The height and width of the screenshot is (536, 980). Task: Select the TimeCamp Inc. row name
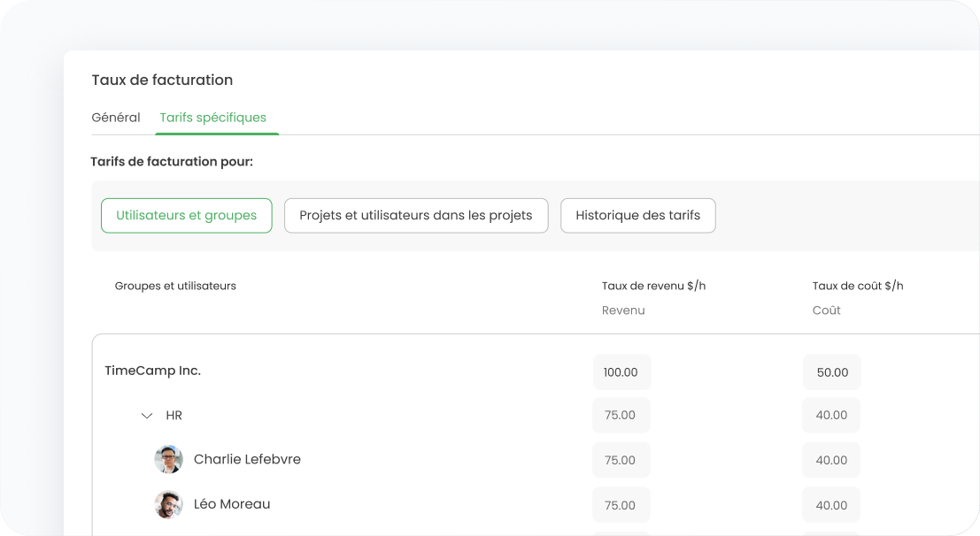(153, 371)
